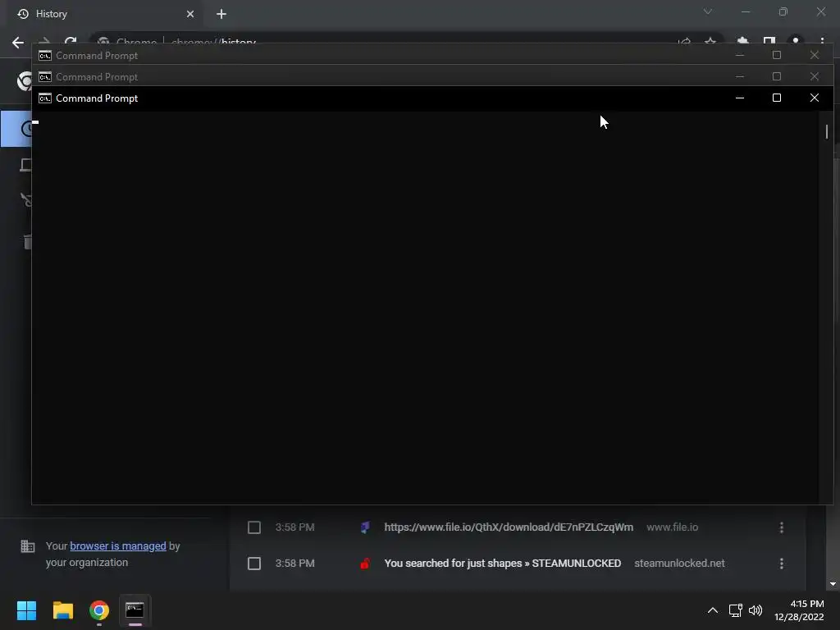Image resolution: width=840 pixels, height=630 pixels.
Task: Open volume control in system tray
Action: pos(756,610)
